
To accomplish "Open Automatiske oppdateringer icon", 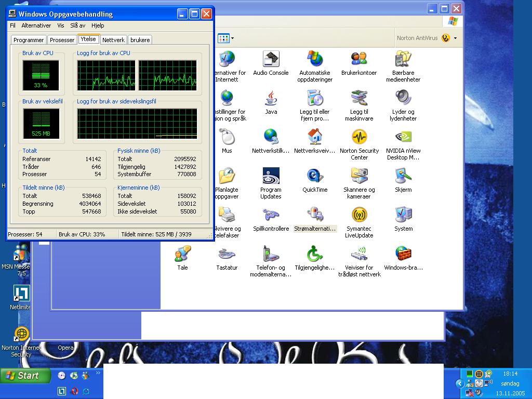I will [315, 66].
